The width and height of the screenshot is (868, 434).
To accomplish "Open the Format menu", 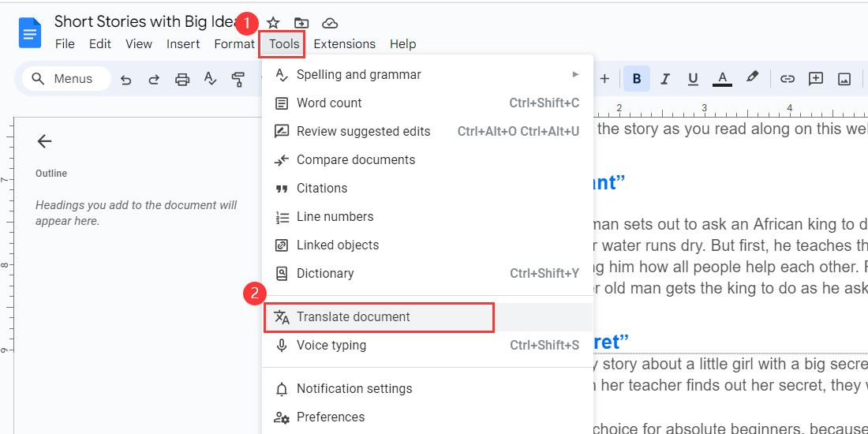I will (234, 44).
